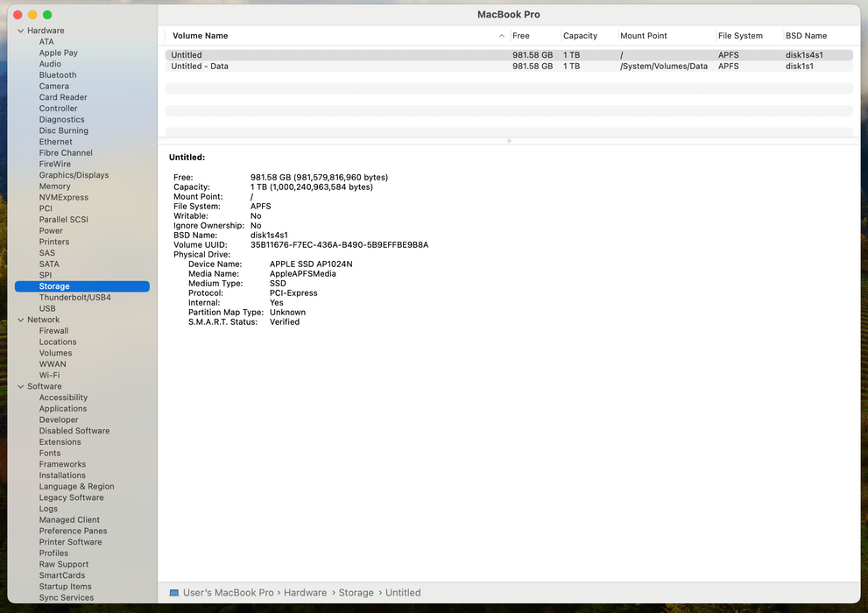The height and width of the screenshot is (613, 868).
Task: Open Graphics/Displays in the sidebar
Action: point(74,175)
